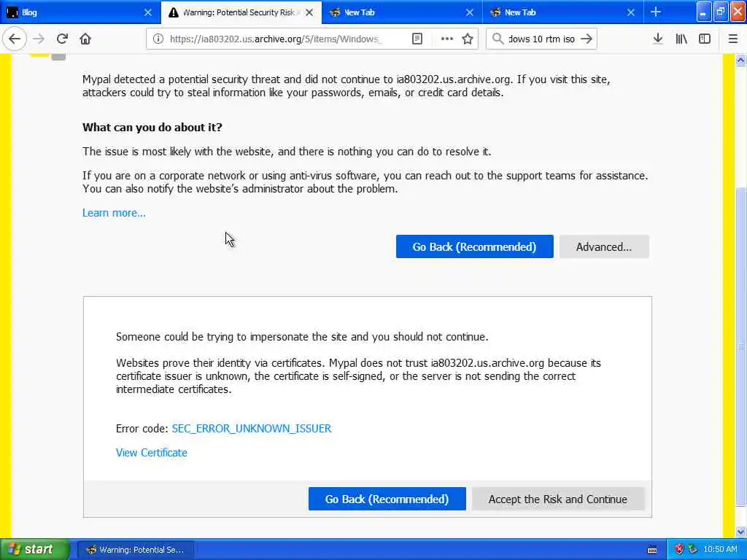
Task: Open the keyboard icon in the tray
Action: [652, 550]
